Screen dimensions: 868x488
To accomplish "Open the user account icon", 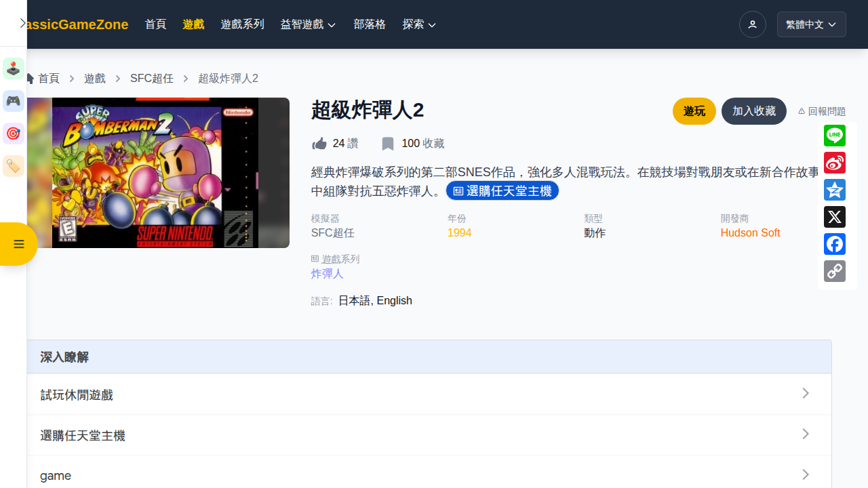I will (x=753, y=24).
